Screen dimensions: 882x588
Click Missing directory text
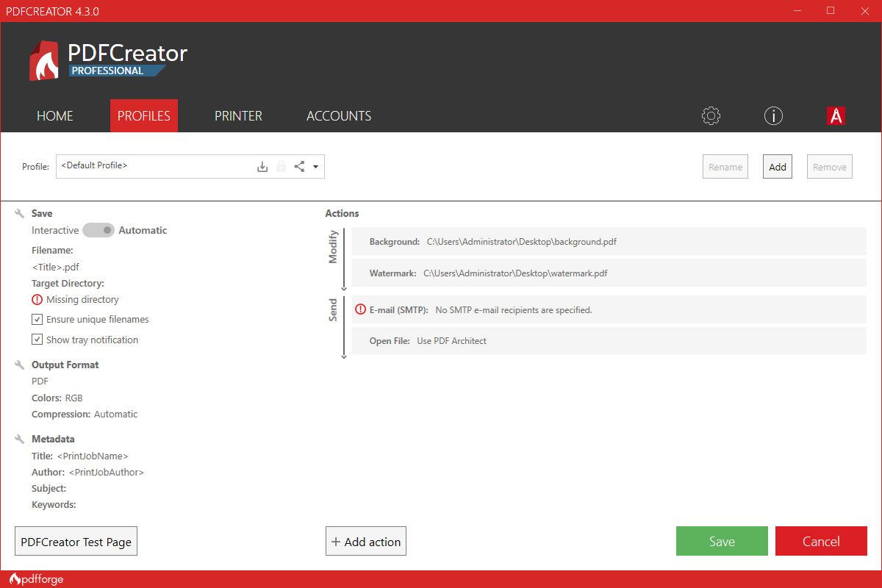point(82,299)
